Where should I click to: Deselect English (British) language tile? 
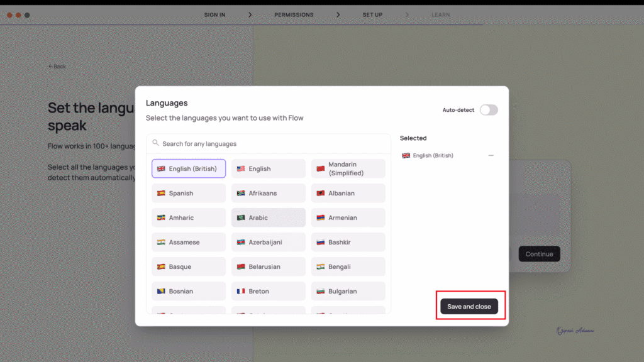[189, 168]
